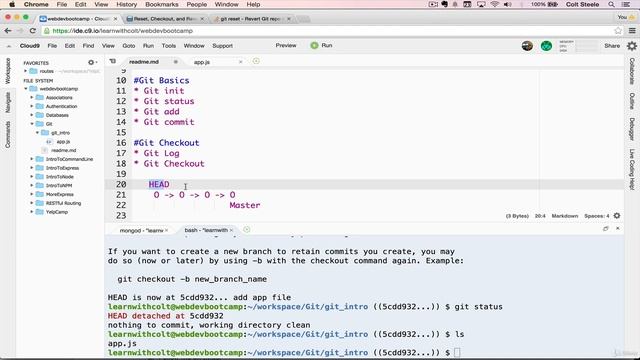Expand the YelpCamp folder
Viewport: 640px width, 360px height.
(32, 212)
